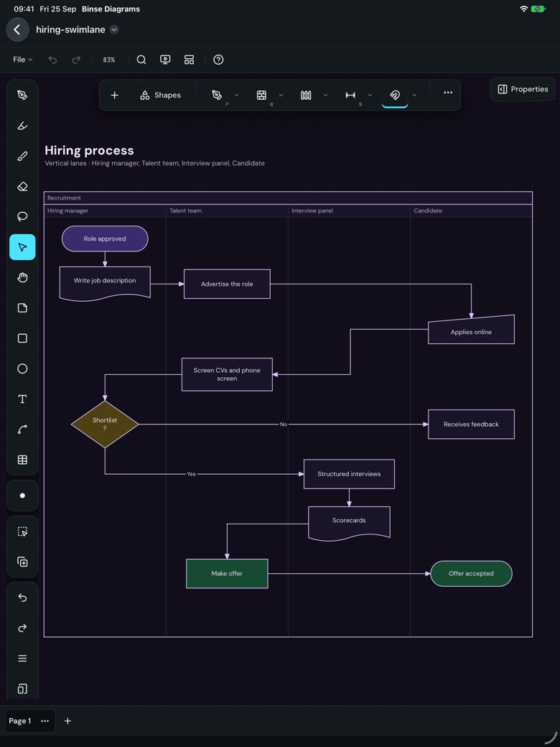The width and height of the screenshot is (560, 747).
Task: Expand the dimension tool chevron
Action: coord(370,96)
